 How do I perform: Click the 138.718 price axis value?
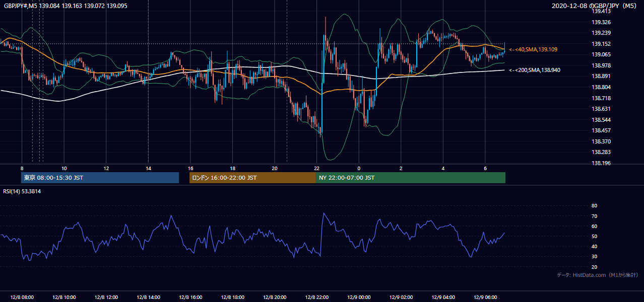click(x=601, y=98)
